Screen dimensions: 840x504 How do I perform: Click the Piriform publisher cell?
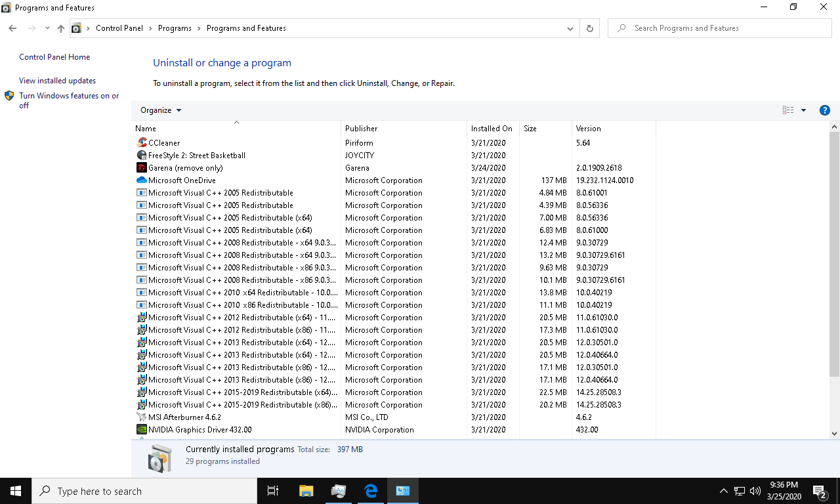point(359,143)
